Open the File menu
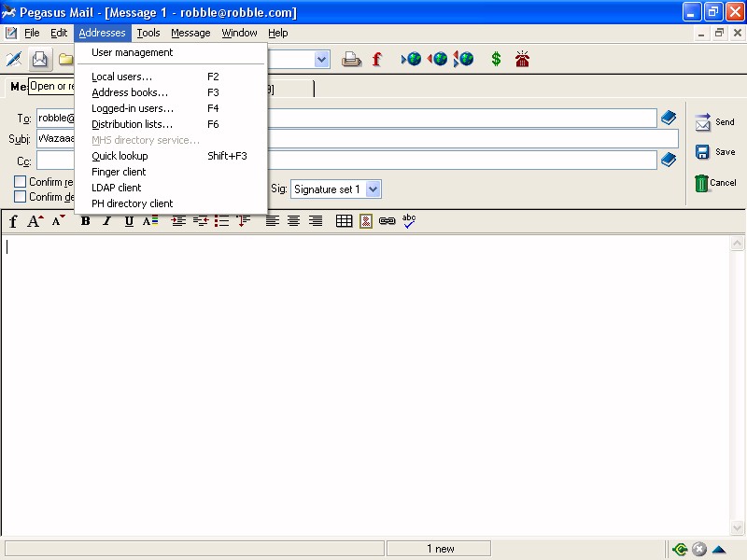 coord(32,33)
